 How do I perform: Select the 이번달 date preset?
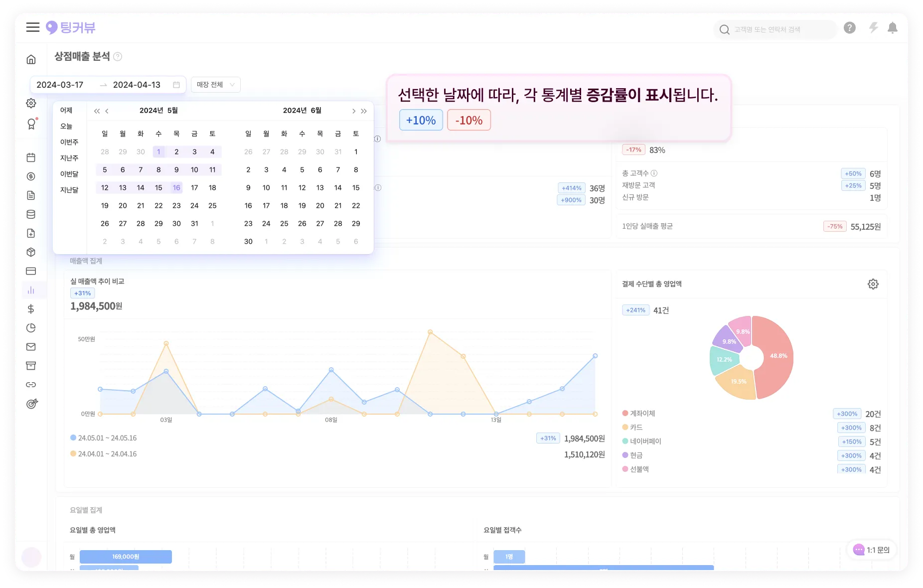click(69, 174)
